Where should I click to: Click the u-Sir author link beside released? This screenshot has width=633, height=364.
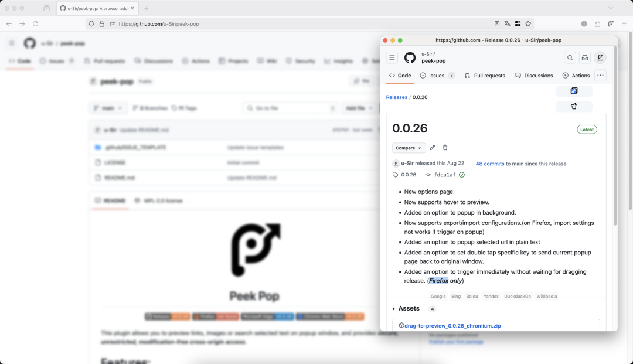(x=407, y=164)
